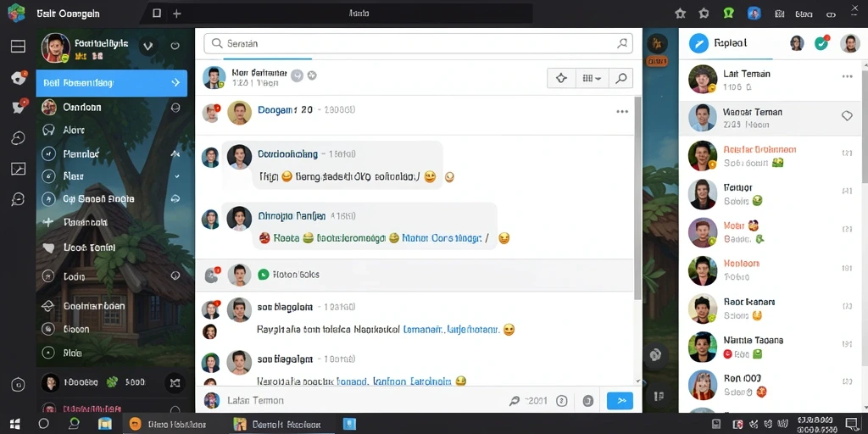Click the tag icon beside Wancar Teman
Viewport: 868px width, 434px height.
tap(847, 115)
